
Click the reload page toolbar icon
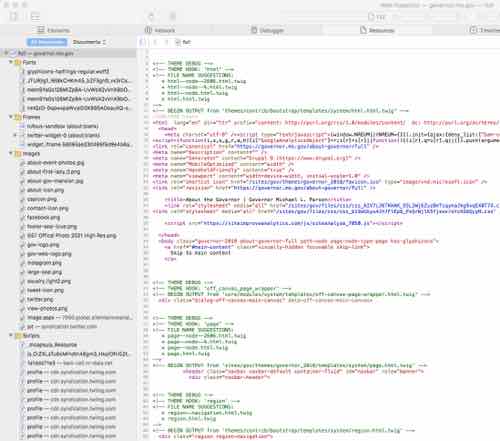pos(151,16)
